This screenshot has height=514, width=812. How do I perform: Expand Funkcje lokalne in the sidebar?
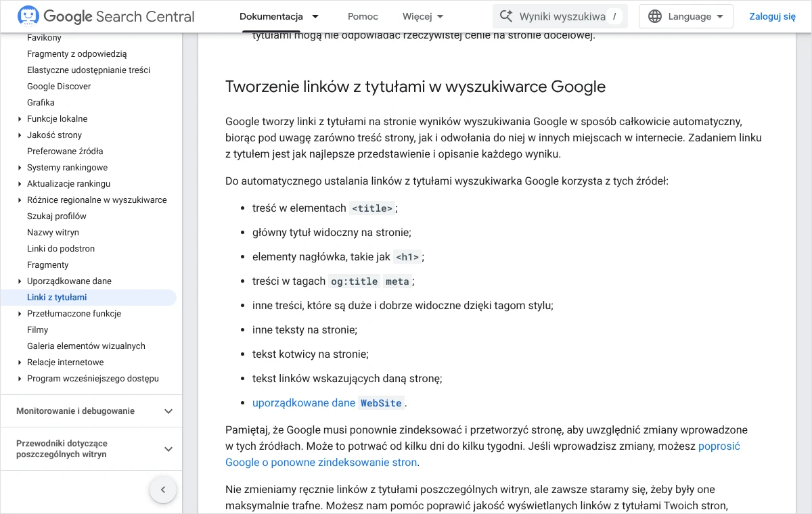(20, 119)
